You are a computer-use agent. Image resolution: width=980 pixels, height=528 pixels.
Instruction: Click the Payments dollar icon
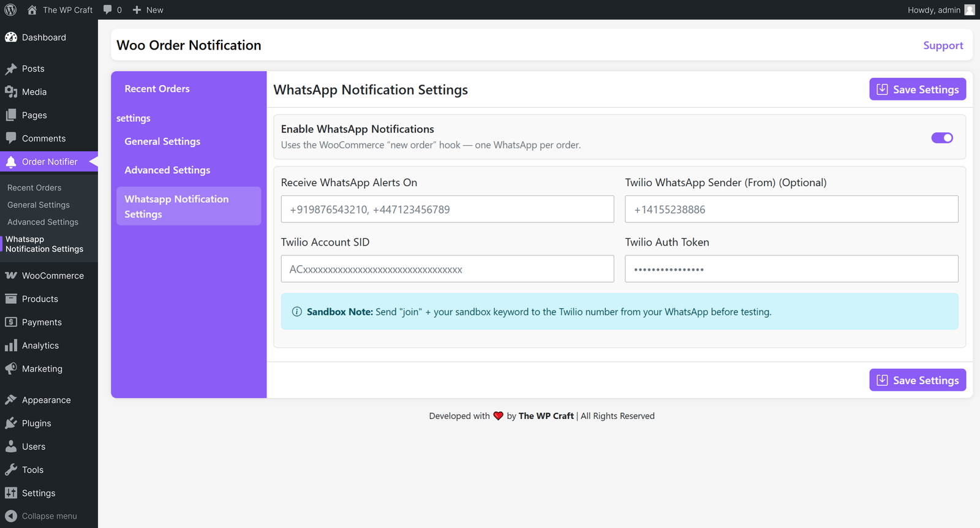[x=11, y=322]
